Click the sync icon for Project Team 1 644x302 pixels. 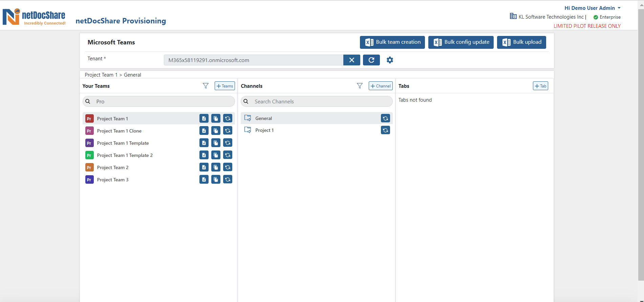tap(228, 118)
